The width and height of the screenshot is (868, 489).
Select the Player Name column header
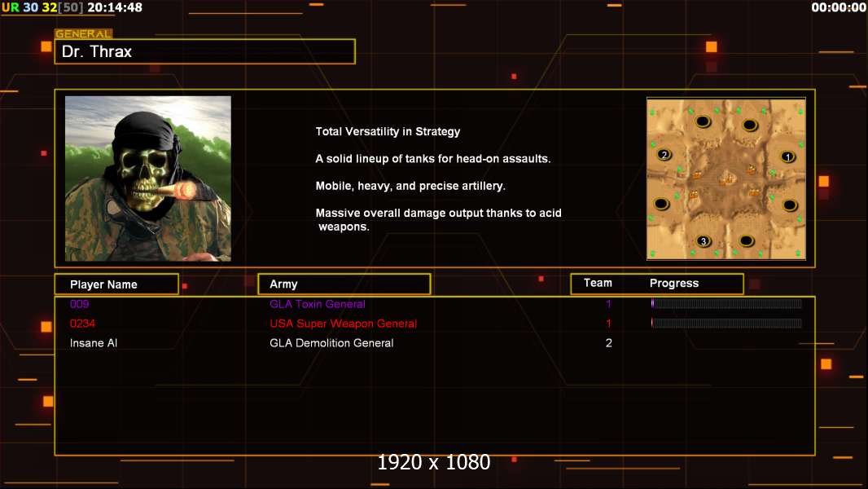[116, 284]
